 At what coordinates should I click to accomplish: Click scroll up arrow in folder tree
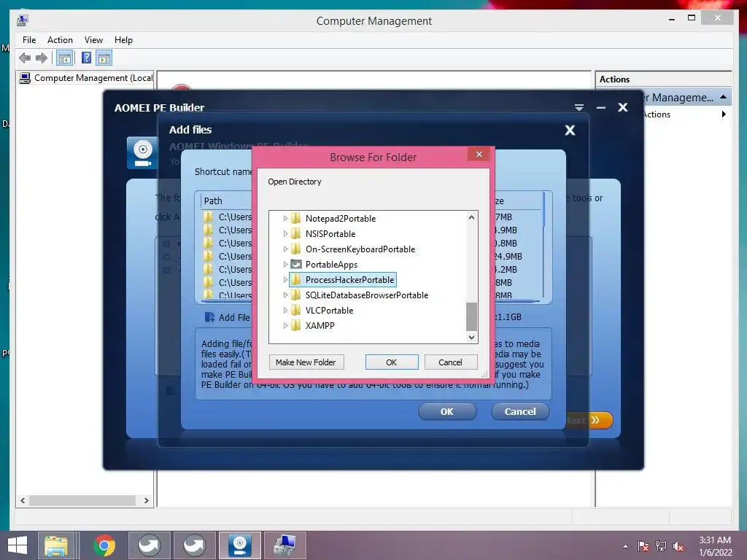(x=471, y=217)
